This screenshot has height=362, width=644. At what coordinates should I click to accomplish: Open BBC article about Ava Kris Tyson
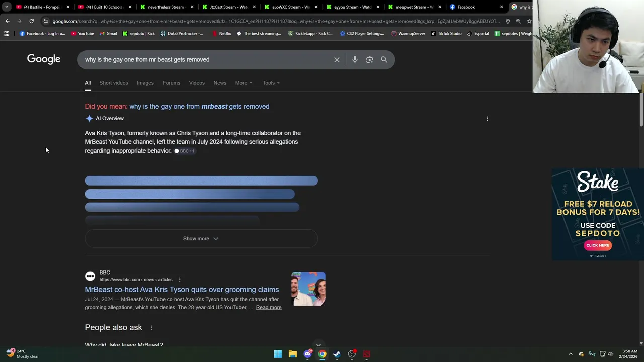coord(182,290)
